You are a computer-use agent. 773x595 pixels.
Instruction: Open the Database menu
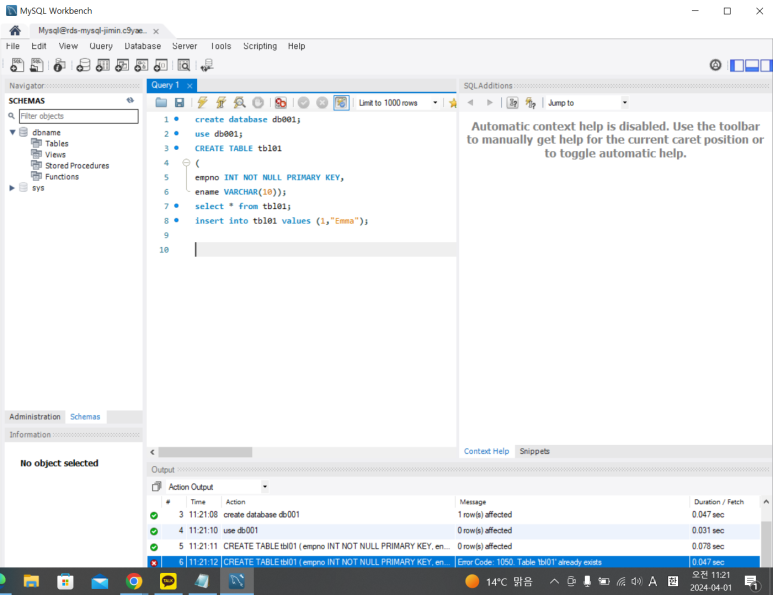142,46
